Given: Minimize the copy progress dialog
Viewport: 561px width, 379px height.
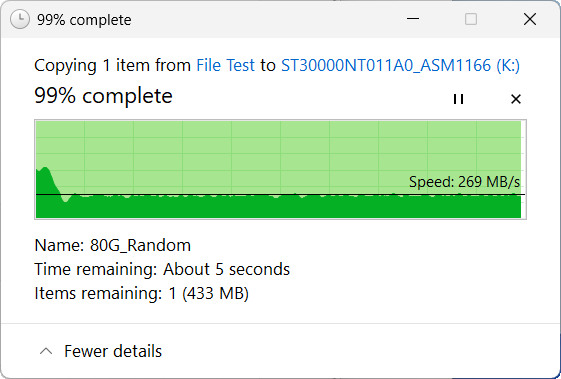Looking at the screenshot, I should click(413, 19).
